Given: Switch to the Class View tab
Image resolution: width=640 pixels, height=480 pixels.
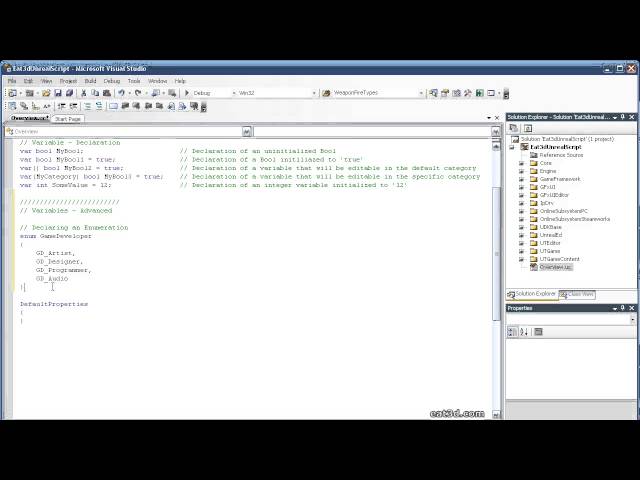Looking at the screenshot, I should [x=577, y=294].
